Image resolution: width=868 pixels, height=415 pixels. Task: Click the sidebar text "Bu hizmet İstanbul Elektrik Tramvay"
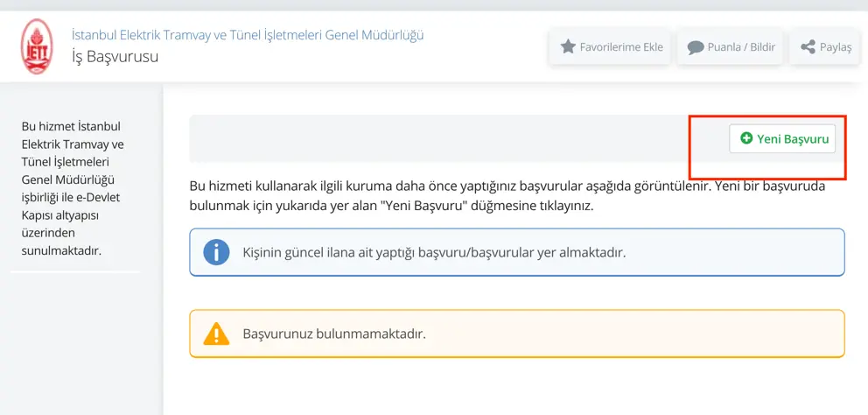73,188
